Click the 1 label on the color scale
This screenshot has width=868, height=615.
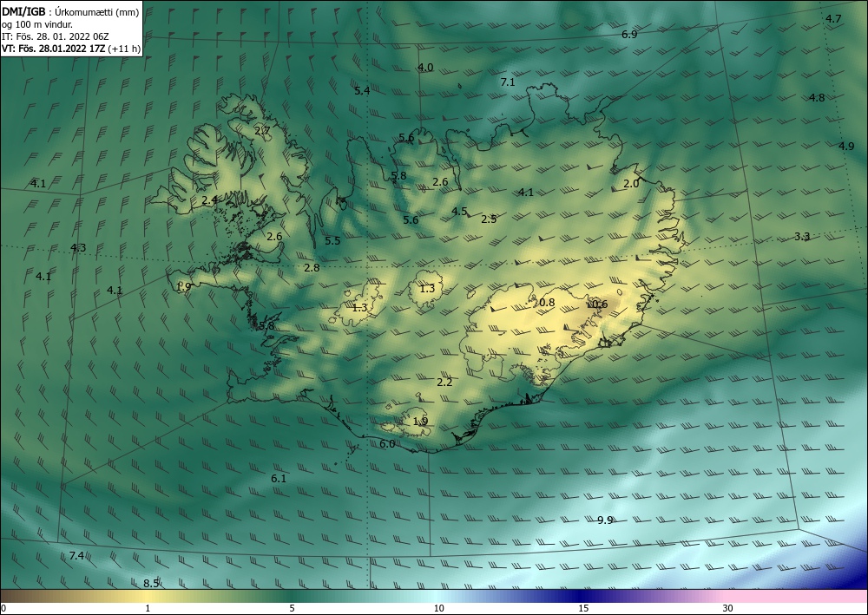[x=148, y=608]
